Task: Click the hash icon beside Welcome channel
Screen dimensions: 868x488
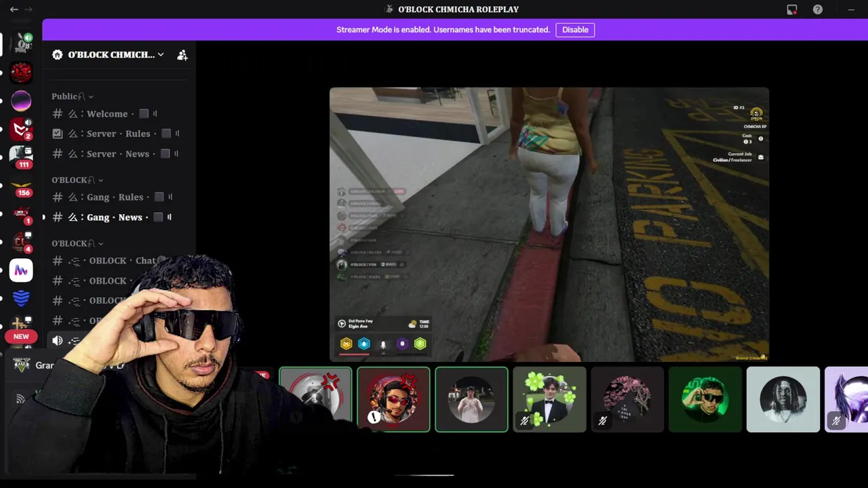Action: coord(58,114)
